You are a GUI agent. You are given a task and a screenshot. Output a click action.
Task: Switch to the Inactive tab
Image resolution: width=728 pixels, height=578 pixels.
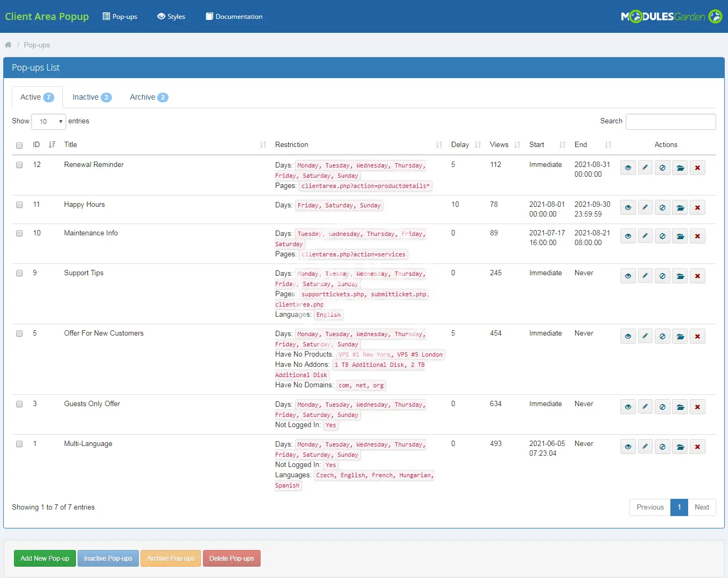tap(92, 98)
